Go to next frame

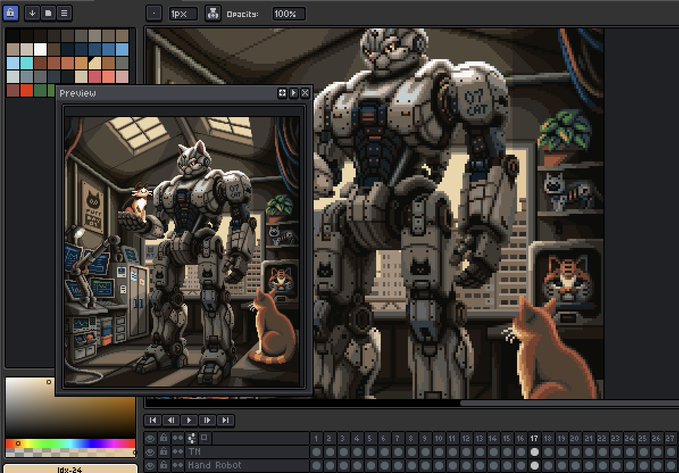click(x=207, y=420)
